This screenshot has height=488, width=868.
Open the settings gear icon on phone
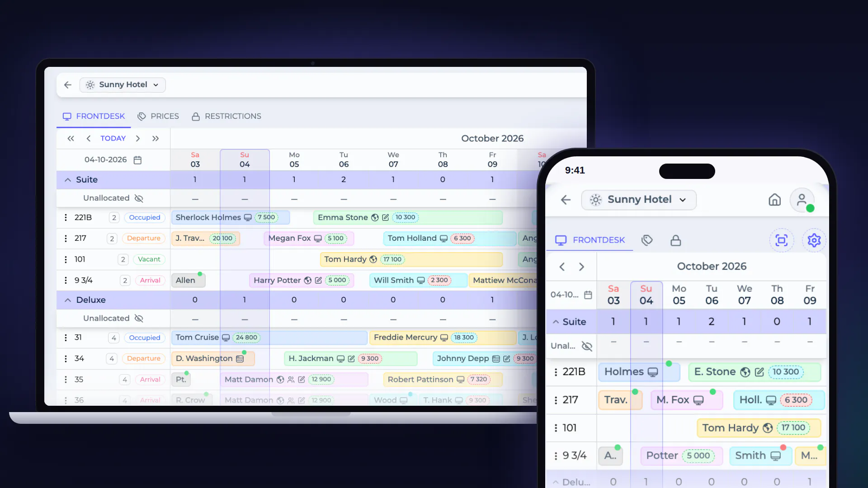point(814,240)
